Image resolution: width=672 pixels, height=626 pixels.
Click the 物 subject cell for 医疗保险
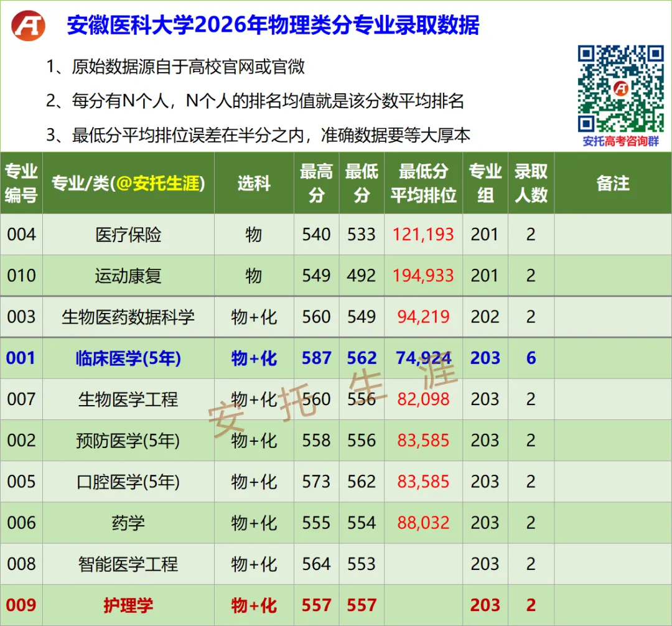(254, 235)
